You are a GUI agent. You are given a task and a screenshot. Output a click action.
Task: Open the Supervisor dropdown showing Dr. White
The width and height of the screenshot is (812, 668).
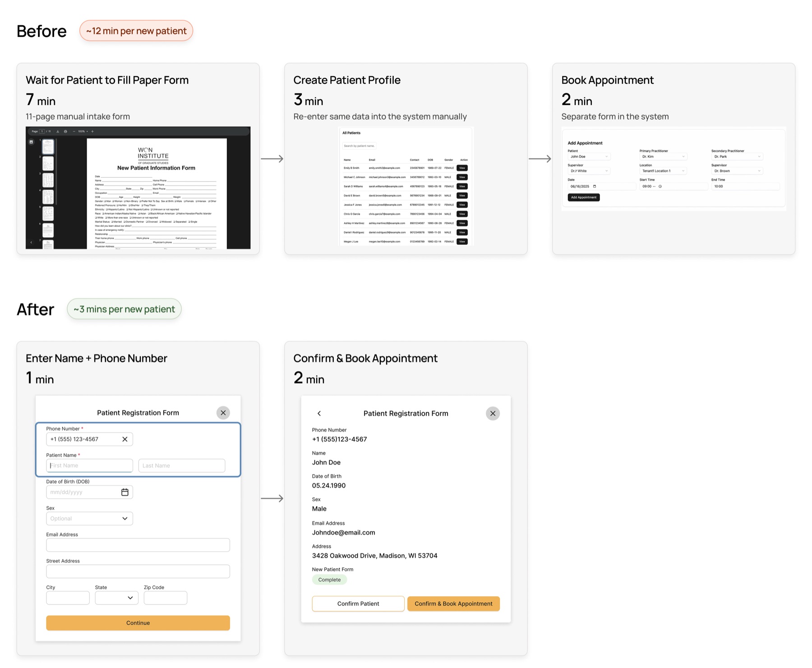589,171
